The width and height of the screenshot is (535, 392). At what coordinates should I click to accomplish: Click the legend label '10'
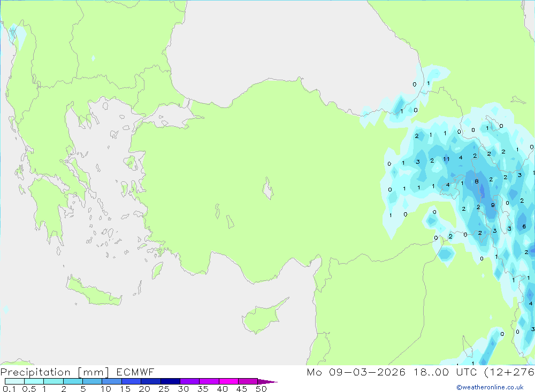(106, 389)
